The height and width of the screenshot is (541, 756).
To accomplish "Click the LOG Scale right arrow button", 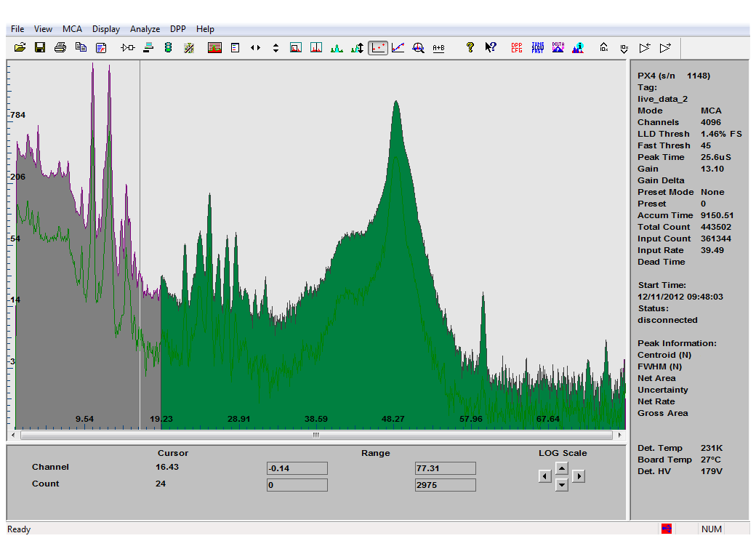I will point(579,476).
